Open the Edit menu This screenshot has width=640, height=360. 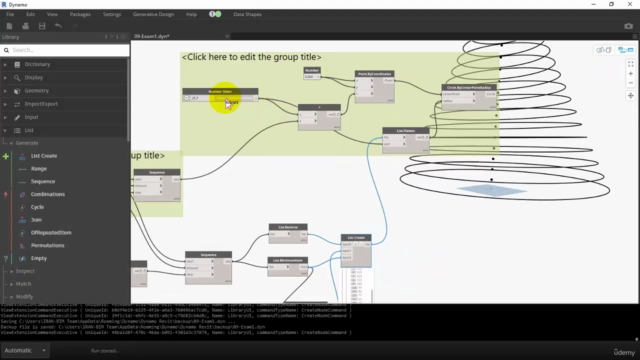tap(31, 14)
